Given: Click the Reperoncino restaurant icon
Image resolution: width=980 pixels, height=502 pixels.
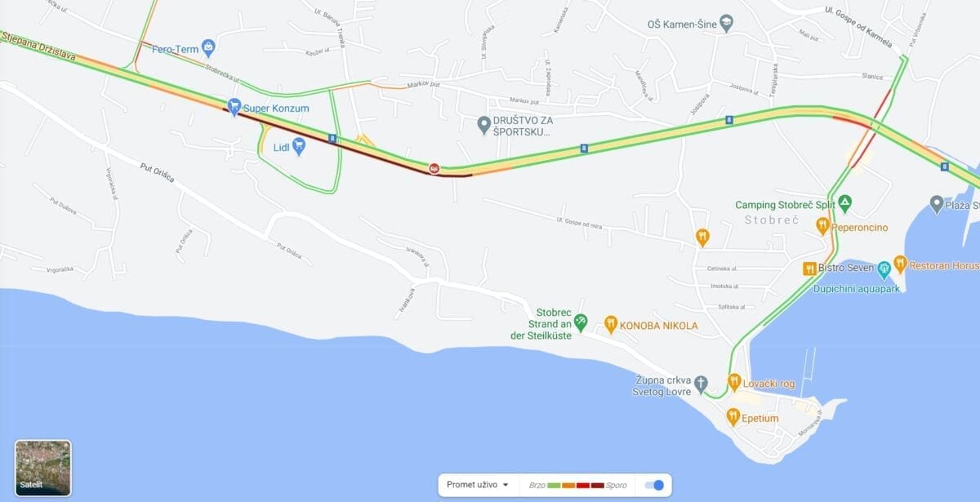Looking at the screenshot, I should [x=822, y=225].
